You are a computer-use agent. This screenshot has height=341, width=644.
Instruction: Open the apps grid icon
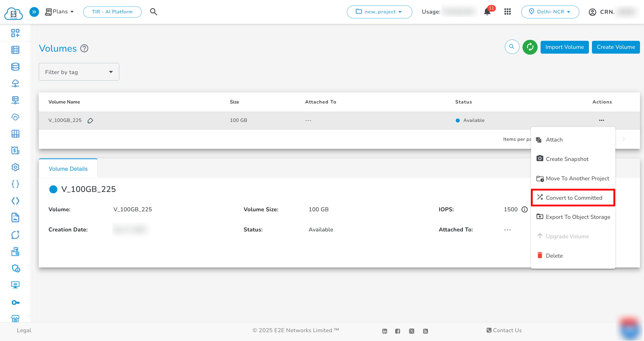(x=507, y=12)
